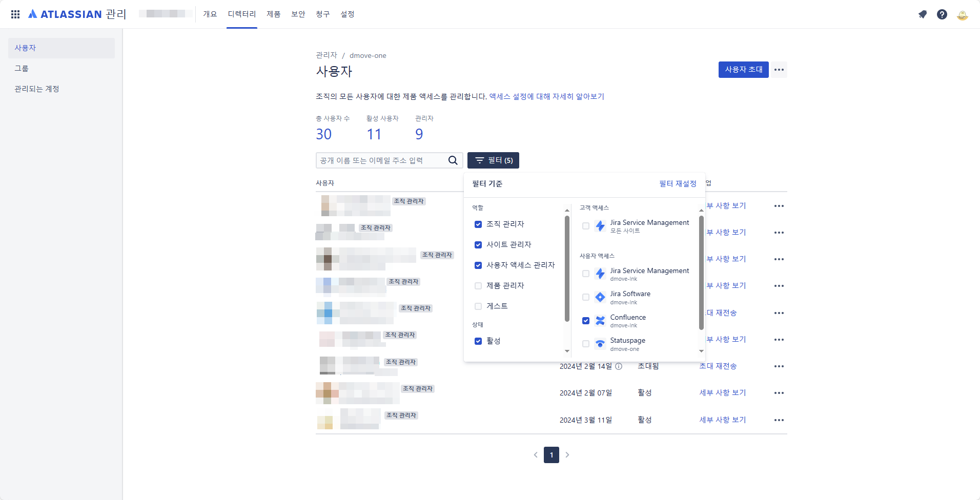Click role list scroll-down arrow

click(x=567, y=351)
